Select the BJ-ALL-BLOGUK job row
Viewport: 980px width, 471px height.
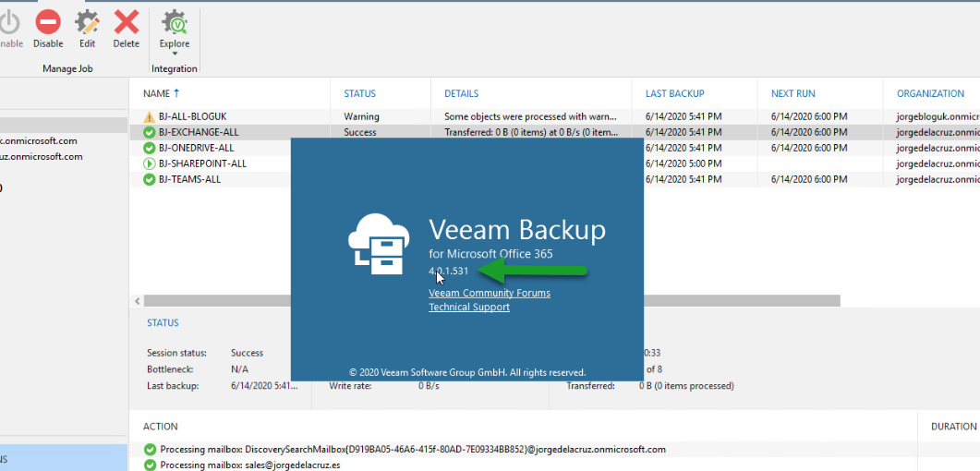(x=554, y=116)
